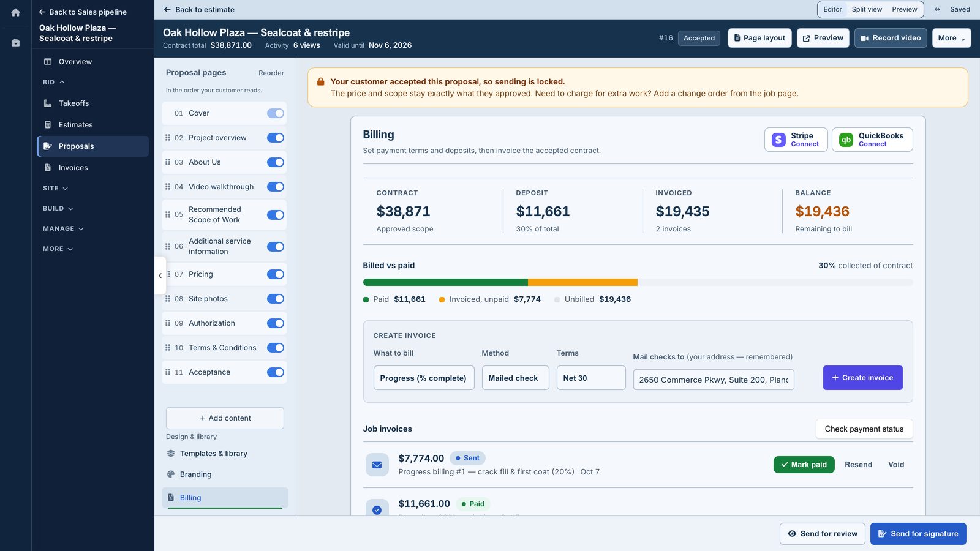Click the Estimates calculator icon

click(48, 125)
